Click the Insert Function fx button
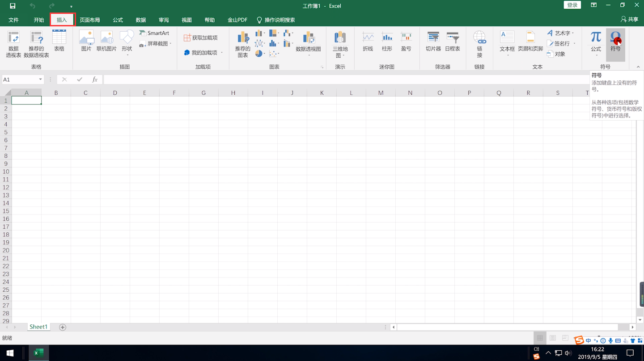Viewport: 644px width, 361px height. point(95,80)
